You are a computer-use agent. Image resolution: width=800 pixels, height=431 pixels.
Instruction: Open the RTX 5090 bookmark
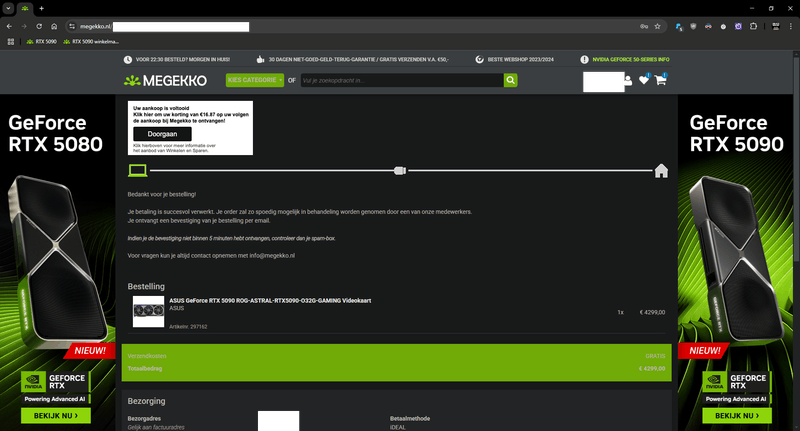(x=41, y=41)
